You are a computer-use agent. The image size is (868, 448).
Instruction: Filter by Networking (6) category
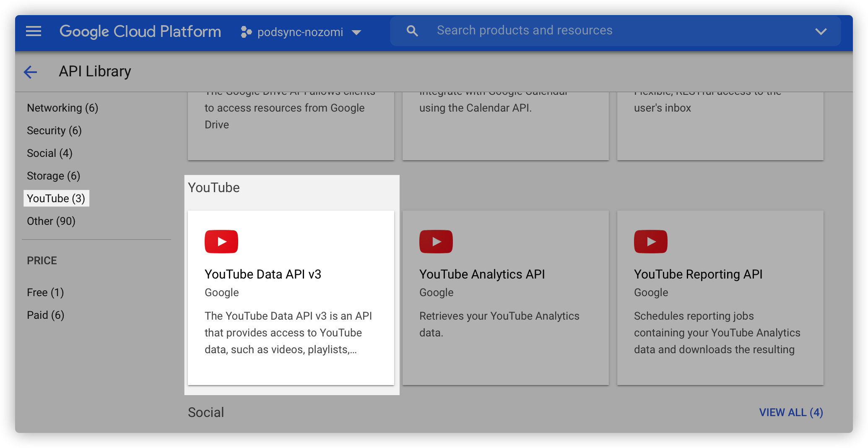(x=62, y=108)
